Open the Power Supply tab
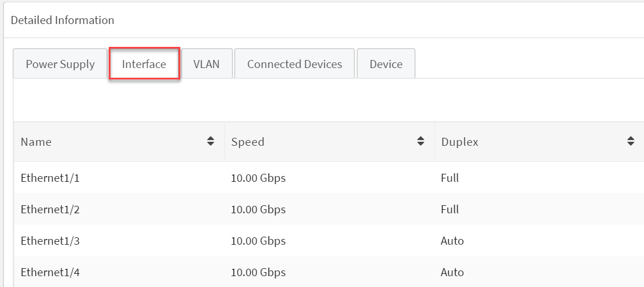 coord(60,64)
